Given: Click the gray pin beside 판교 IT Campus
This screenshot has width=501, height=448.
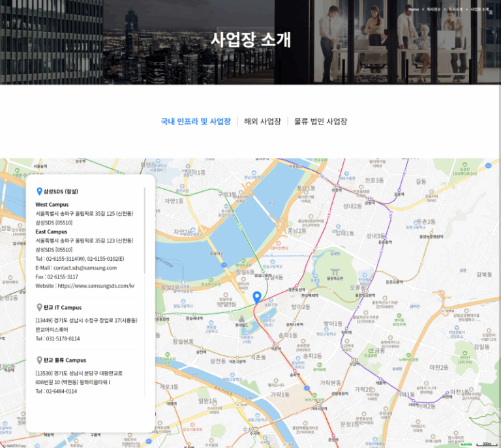Looking at the screenshot, I should click(x=39, y=308).
